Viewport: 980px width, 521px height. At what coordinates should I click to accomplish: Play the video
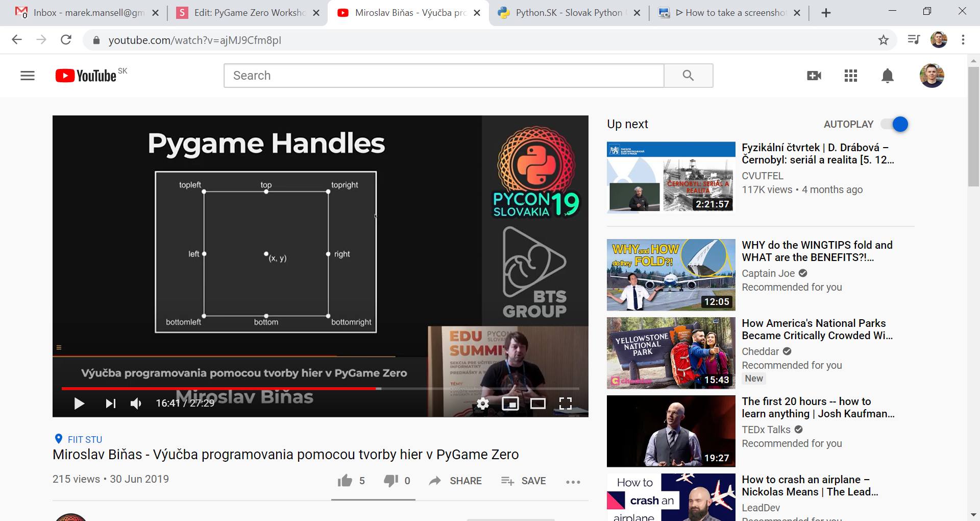pyautogui.click(x=79, y=404)
